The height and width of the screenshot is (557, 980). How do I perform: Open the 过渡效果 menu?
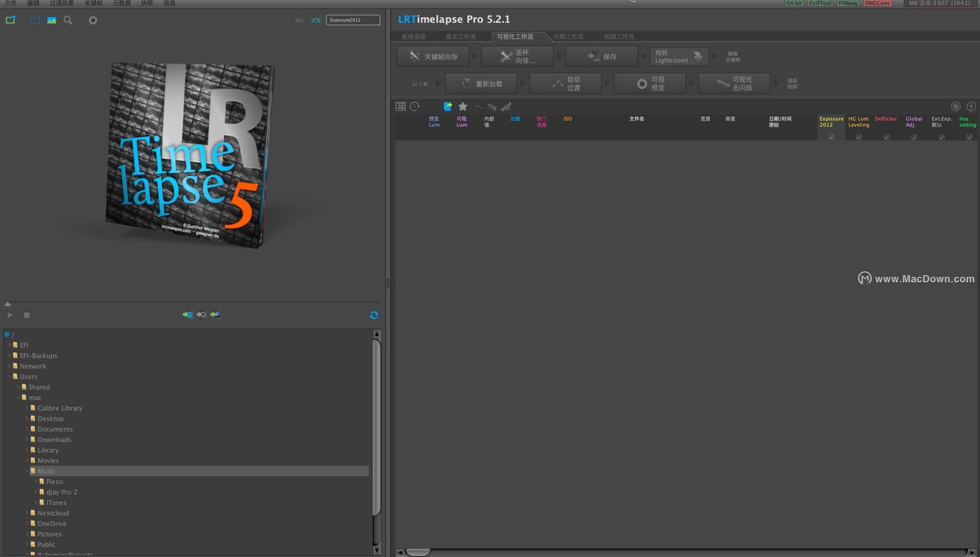61,3
